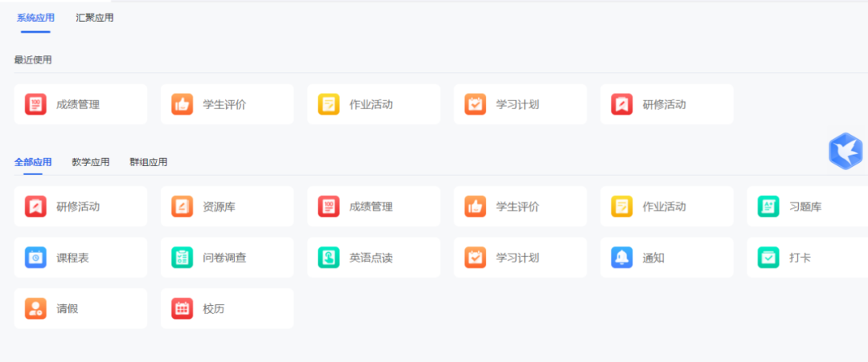Open 学生评价 icon in the 全部应用 list
The width and height of the screenshot is (868, 362).
pos(476,207)
